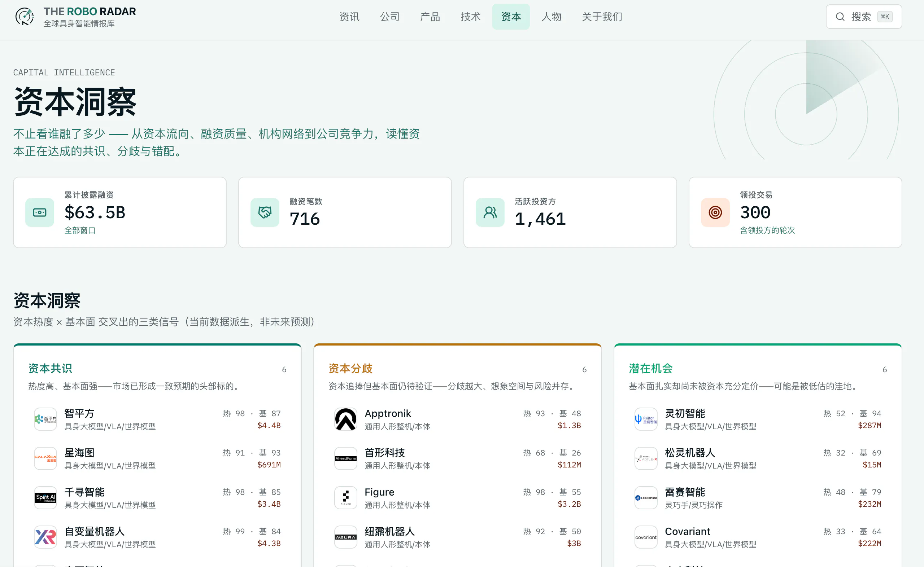This screenshot has height=567, width=924.
Task: Click 雷赛智能 funding amount $232M
Action: tap(869, 504)
